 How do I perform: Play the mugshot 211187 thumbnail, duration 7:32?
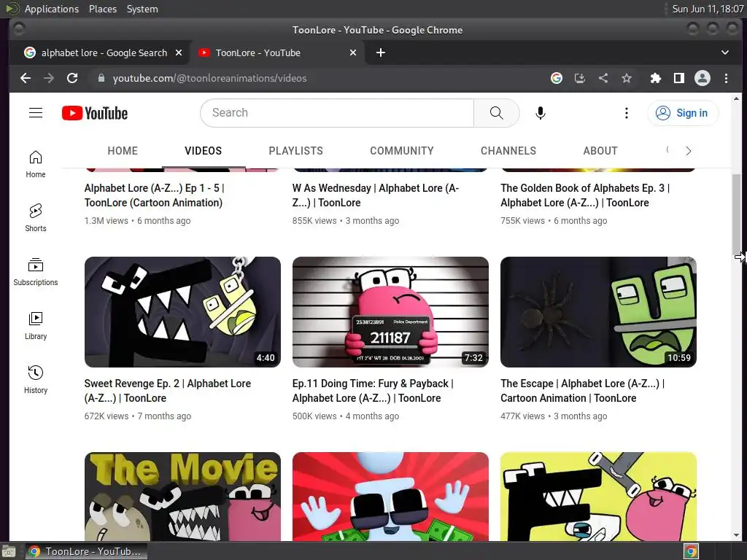pos(391,312)
